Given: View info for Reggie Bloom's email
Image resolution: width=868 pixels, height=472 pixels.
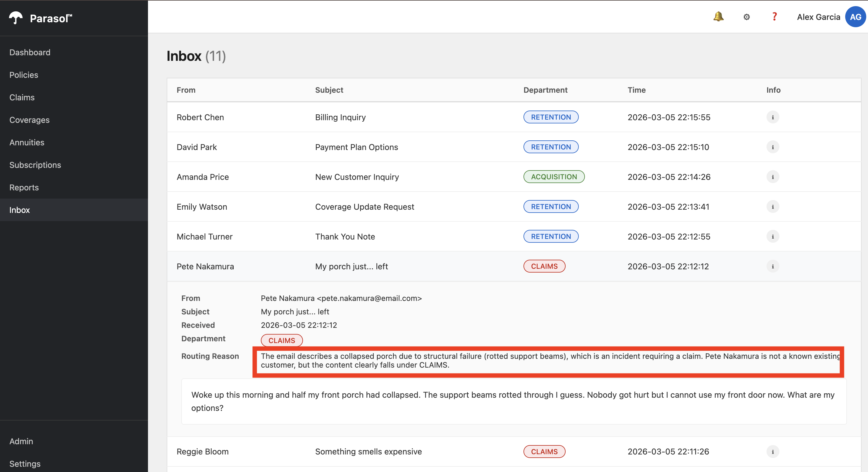Looking at the screenshot, I should (x=773, y=452).
